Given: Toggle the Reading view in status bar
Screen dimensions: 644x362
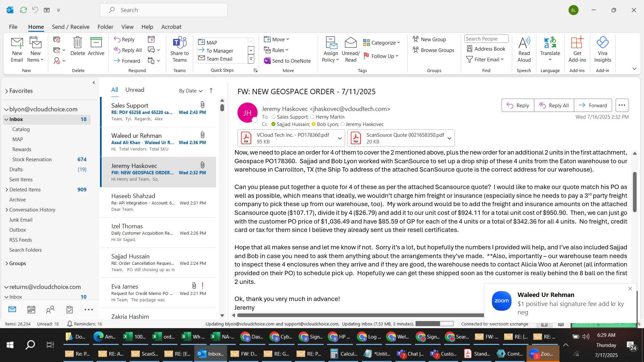Looking at the screenshot, I should point(561,324).
